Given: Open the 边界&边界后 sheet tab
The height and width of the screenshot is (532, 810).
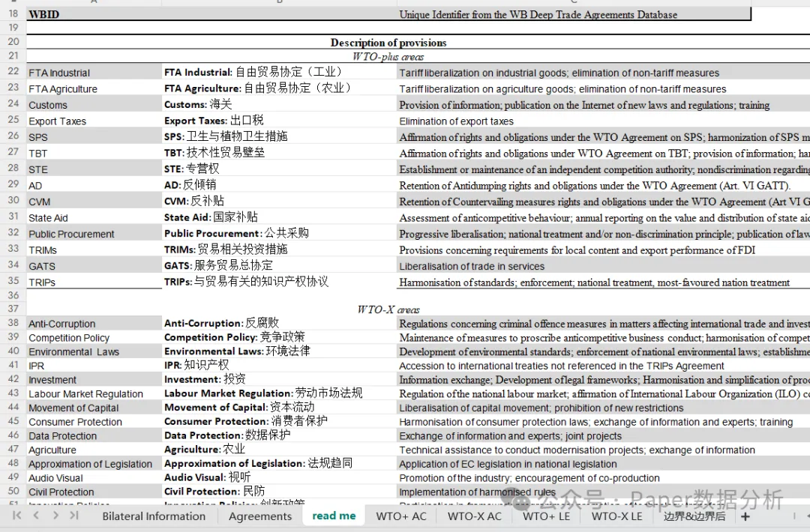Looking at the screenshot, I should pos(694,516).
